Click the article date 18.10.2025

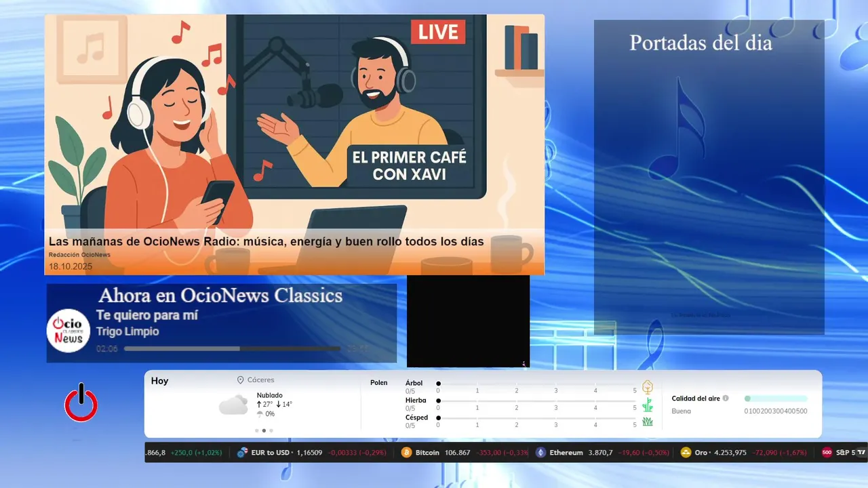pos(71,266)
